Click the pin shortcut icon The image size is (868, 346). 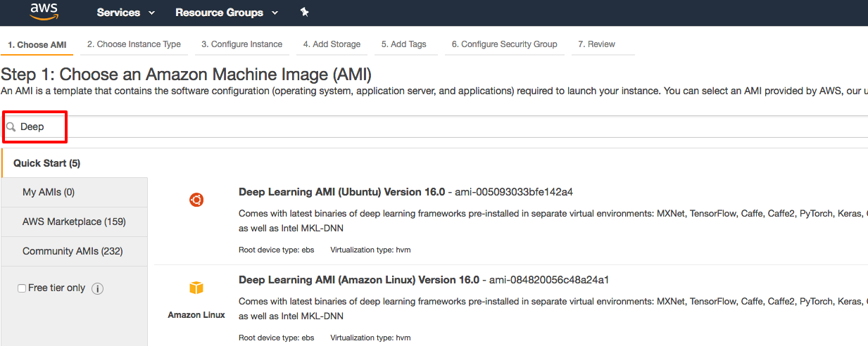click(x=304, y=12)
